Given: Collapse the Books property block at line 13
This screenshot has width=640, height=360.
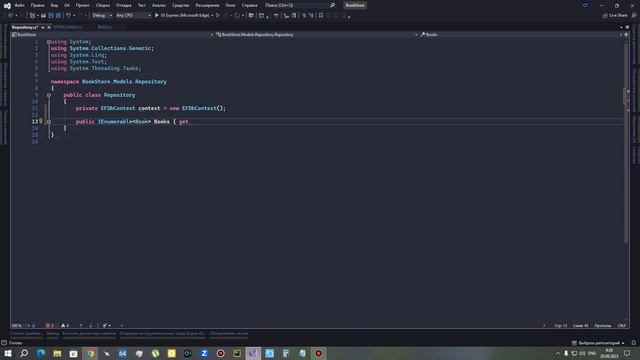Looking at the screenshot, I should point(49,122).
